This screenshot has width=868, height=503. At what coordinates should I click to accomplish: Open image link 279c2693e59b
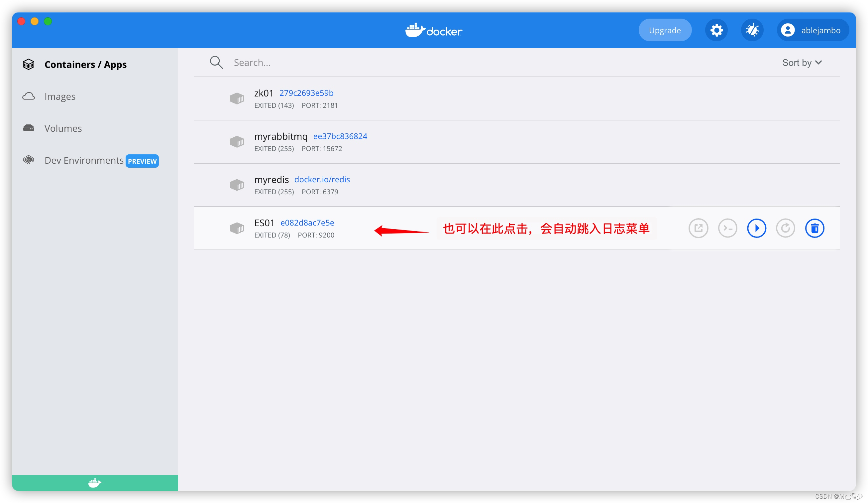[306, 93]
